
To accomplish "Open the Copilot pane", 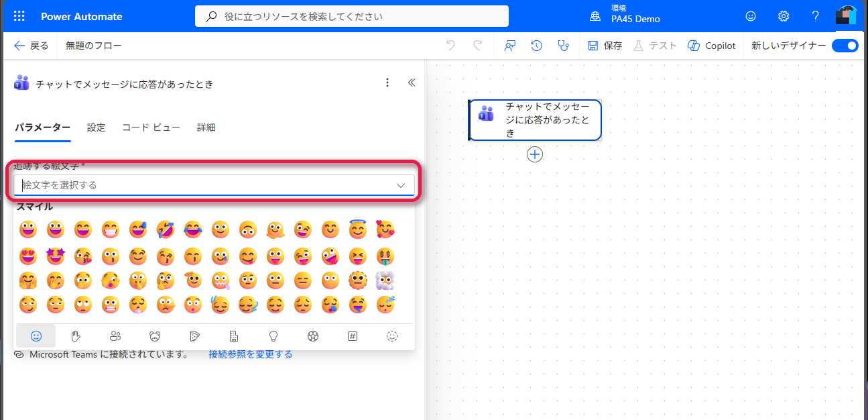I will (712, 46).
